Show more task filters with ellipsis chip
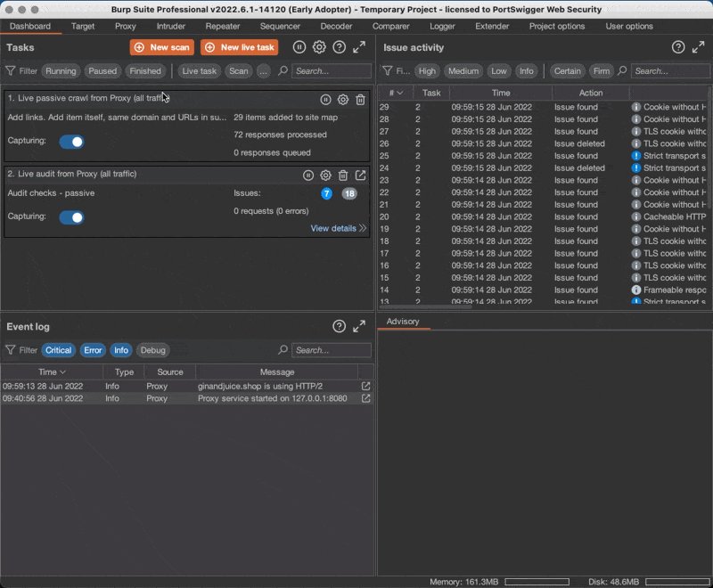This screenshot has height=588, width=713. point(263,71)
